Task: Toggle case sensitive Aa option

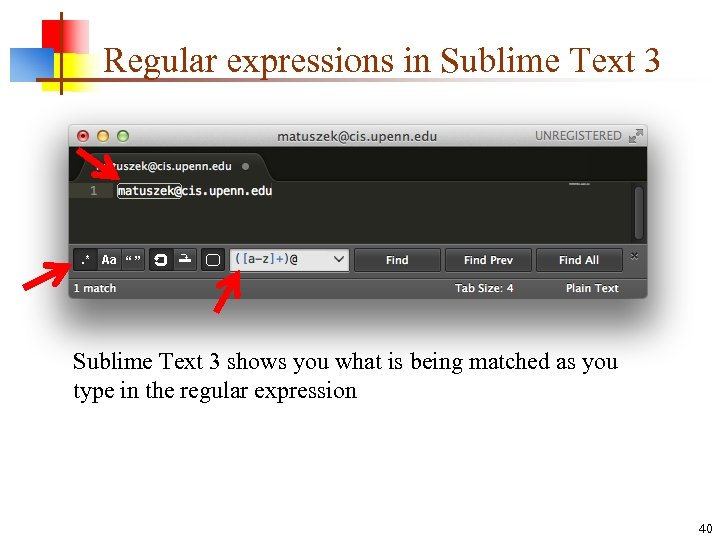Action: point(109,260)
